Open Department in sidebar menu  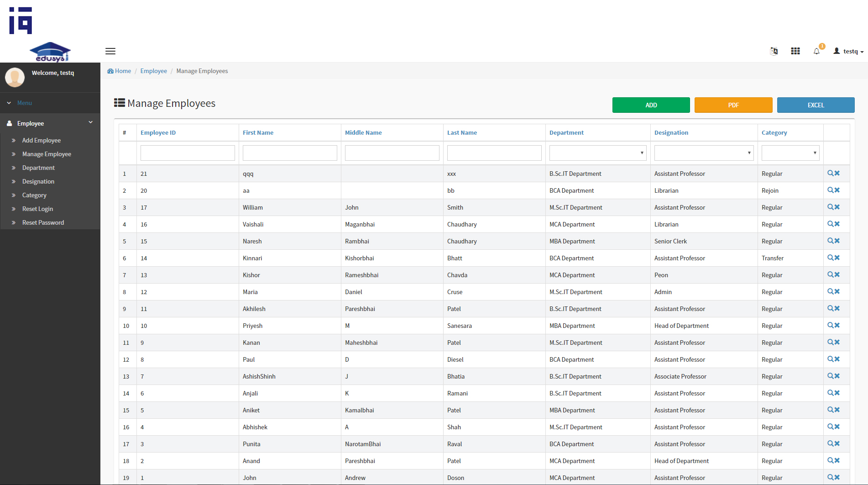click(x=38, y=168)
